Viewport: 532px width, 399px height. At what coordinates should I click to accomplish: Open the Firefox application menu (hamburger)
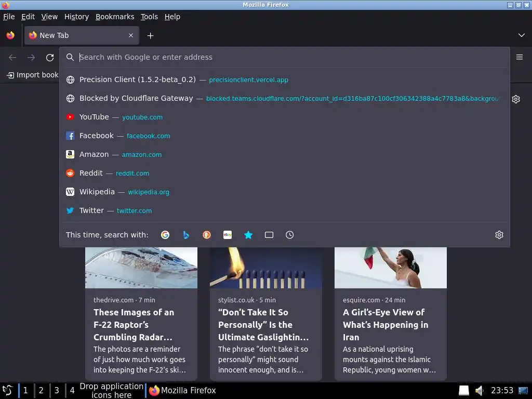[x=520, y=57]
